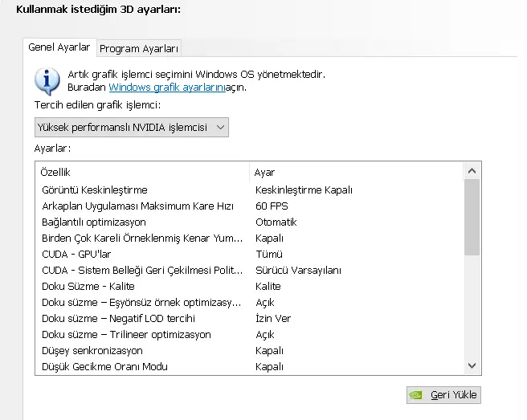Click Açık value for Eşyönsüz örnek optimizasyon
The width and height of the screenshot is (527, 420).
(265, 303)
